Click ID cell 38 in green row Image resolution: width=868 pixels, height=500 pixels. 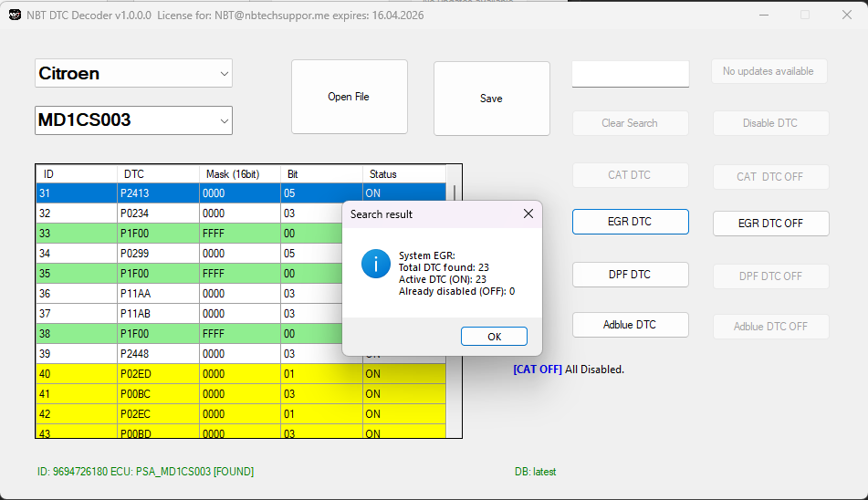tap(77, 334)
